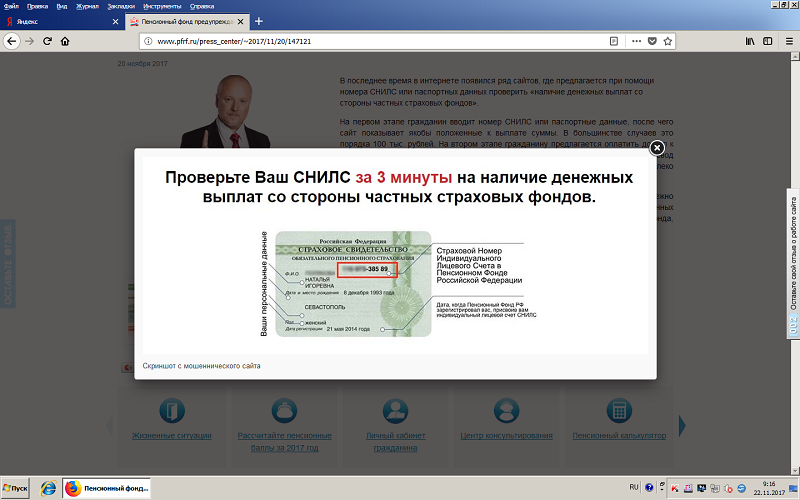Launch Internet Explorer from the taskbar
800x500 pixels.
pyautogui.click(x=48, y=487)
